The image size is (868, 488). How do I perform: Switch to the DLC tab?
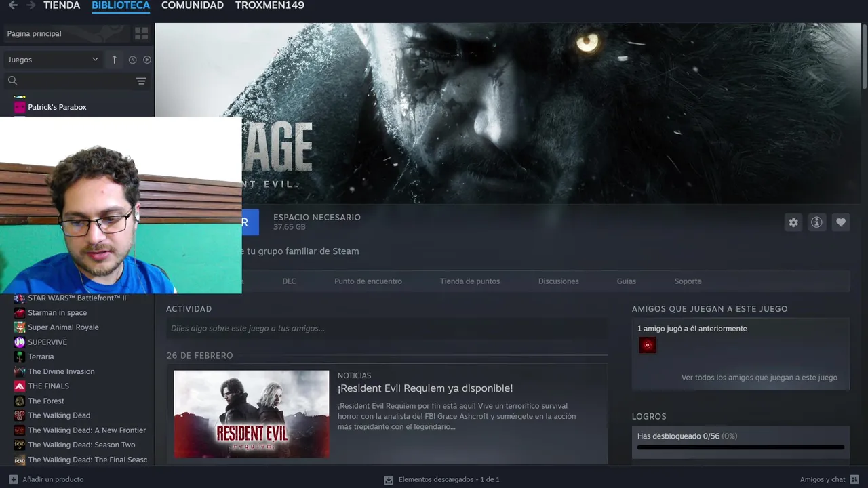pyautogui.click(x=289, y=281)
